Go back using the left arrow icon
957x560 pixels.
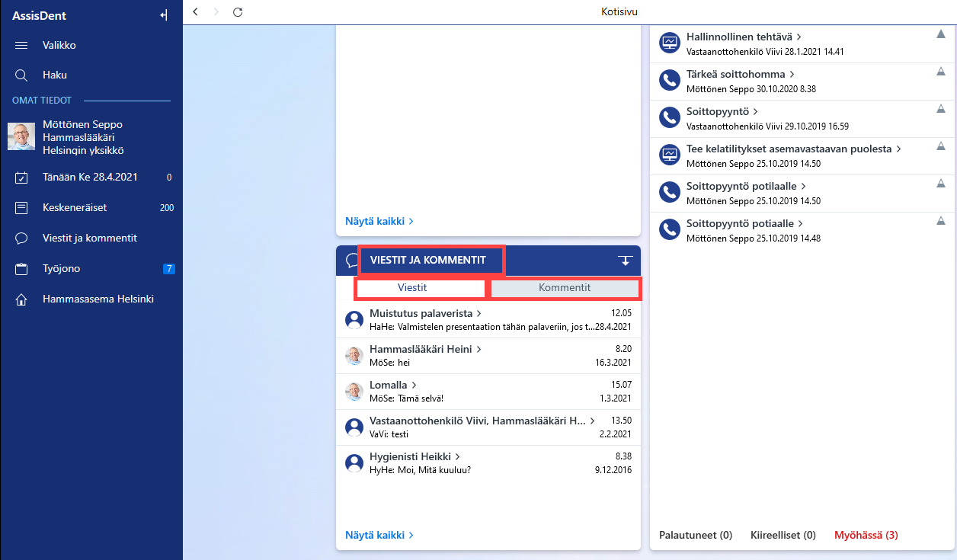[x=196, y=12]
